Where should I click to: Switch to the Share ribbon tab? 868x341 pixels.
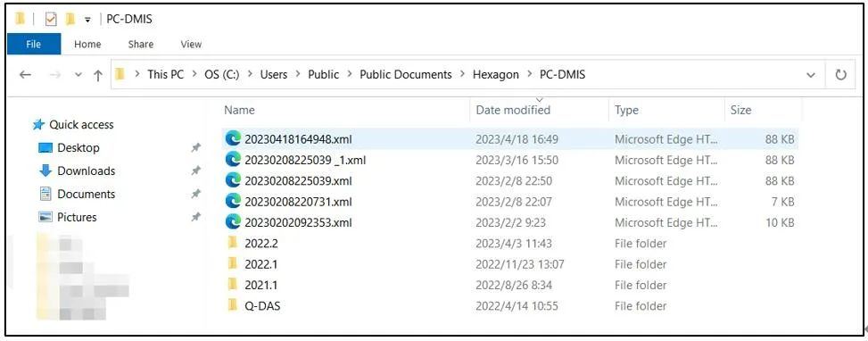click(141, 45)
